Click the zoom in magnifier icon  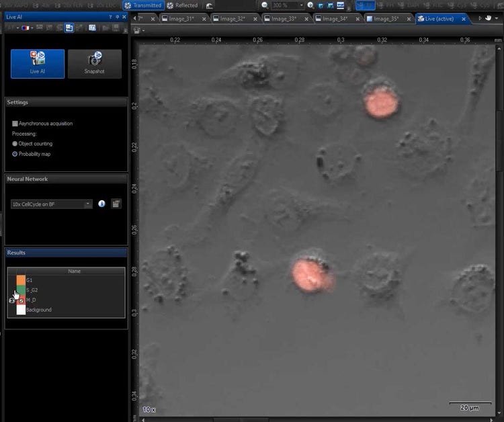[x=310, y=5]
